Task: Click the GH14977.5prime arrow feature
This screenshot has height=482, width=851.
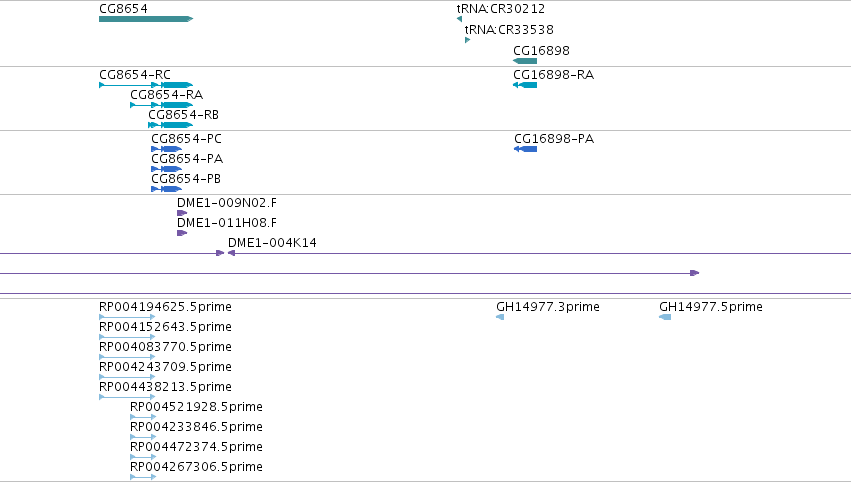Action: [665, 317]
